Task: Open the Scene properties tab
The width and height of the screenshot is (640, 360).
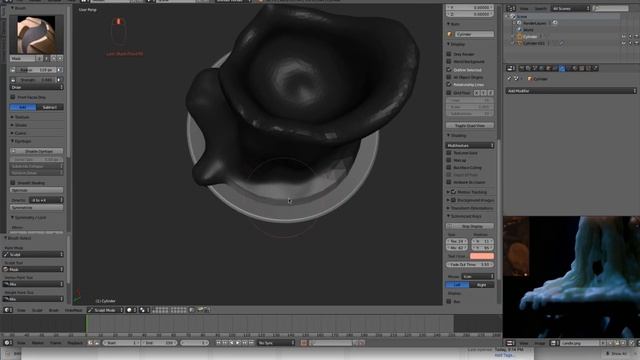Action: 535,68
